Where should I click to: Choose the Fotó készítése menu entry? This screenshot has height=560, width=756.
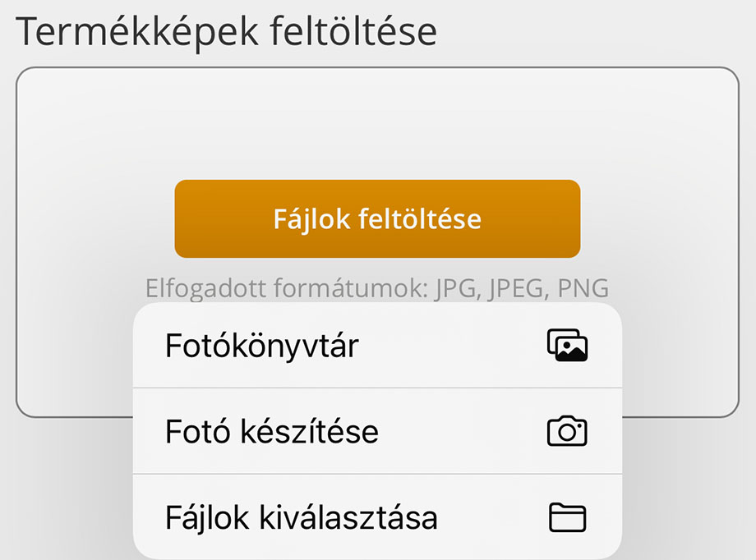pyautogui.click(x=377, y=431)
